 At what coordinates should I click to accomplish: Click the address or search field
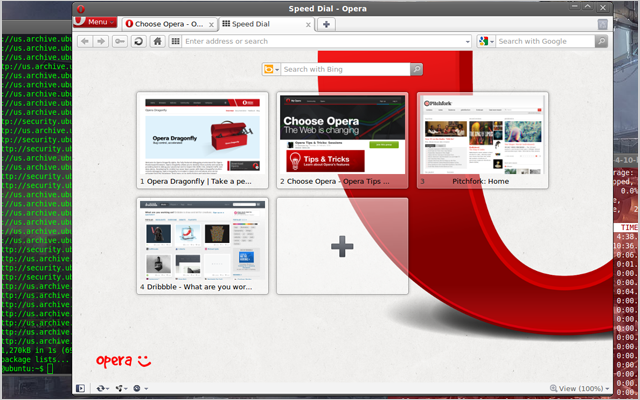[322, 41]
